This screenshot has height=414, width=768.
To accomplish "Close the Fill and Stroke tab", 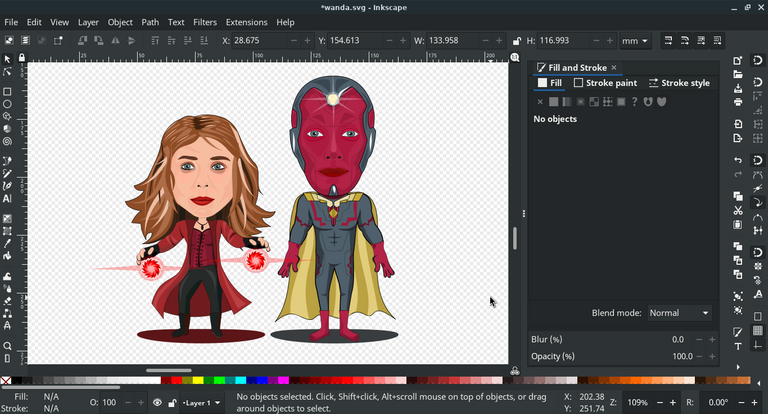I will (x=614, y=68).
